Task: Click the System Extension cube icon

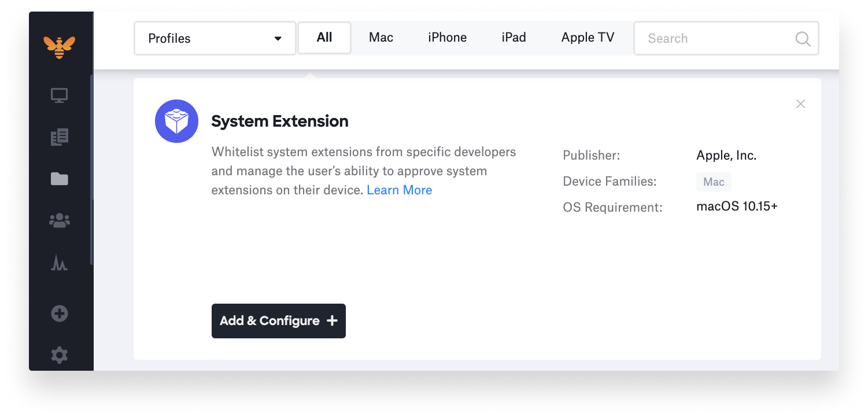Action: [176, 121]
